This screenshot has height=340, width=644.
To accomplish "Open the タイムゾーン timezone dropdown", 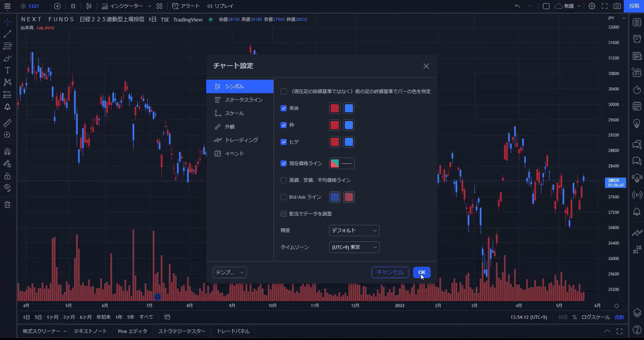I will pyautogui.click(x=354, y=247).
